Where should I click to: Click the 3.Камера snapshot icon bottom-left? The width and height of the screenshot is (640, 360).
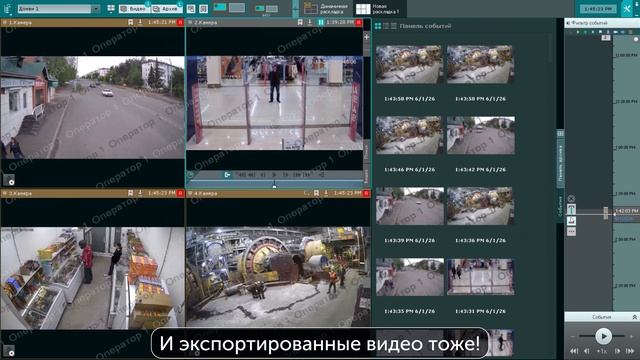tap(9, 351)
